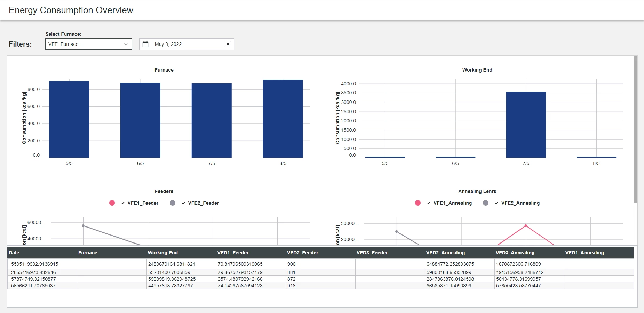Screen dimensions: 644x313
Task: Click the VFD2_Annealing column header
Action: [460, 253]
